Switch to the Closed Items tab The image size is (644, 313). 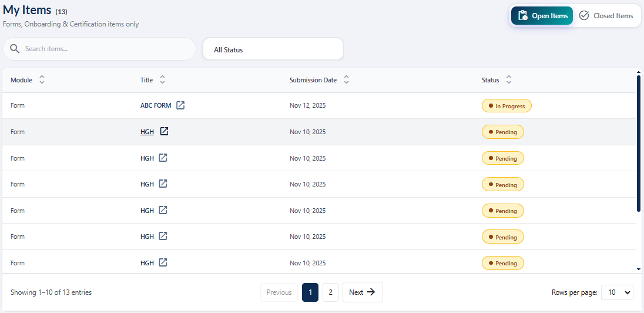[x=606, y=16]
